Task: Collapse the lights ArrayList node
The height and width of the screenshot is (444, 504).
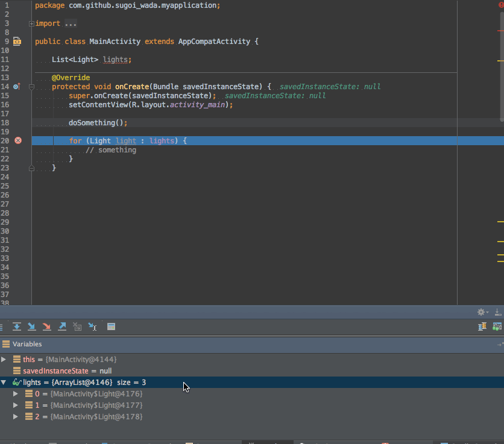Action: [4, 383]
